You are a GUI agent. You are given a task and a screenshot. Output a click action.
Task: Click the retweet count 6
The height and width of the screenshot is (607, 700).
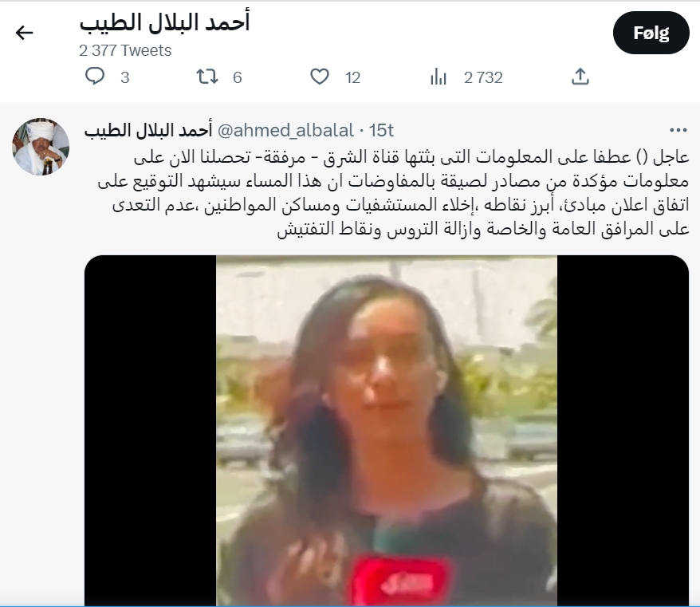point(238,77)
